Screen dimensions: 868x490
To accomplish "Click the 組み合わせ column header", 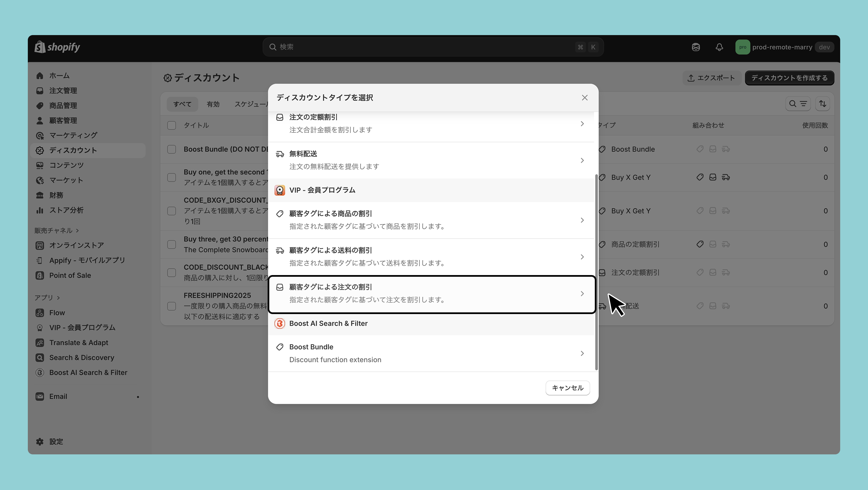I will [708, 126].
